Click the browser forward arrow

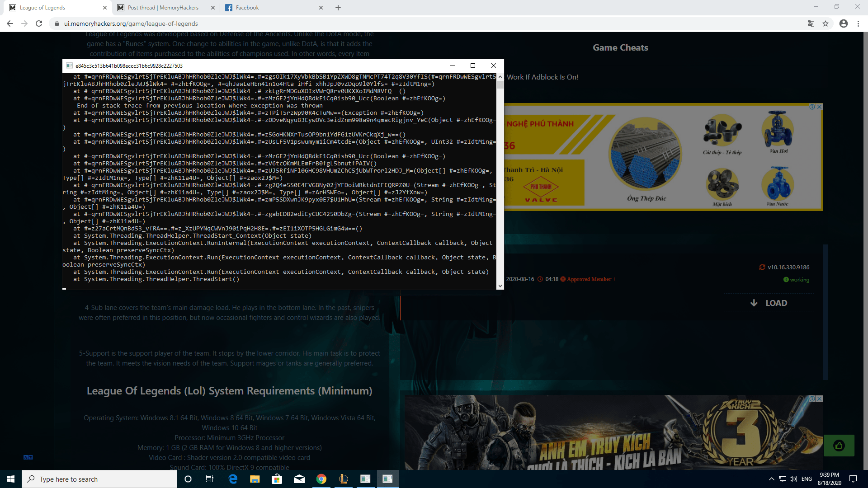(24, 23)
